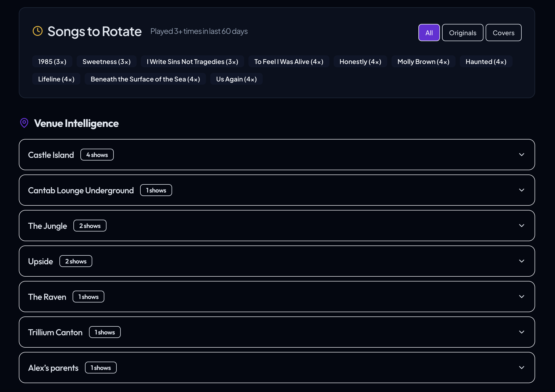Click the clock icon beside Songs to Rotate

pos(37,31)
